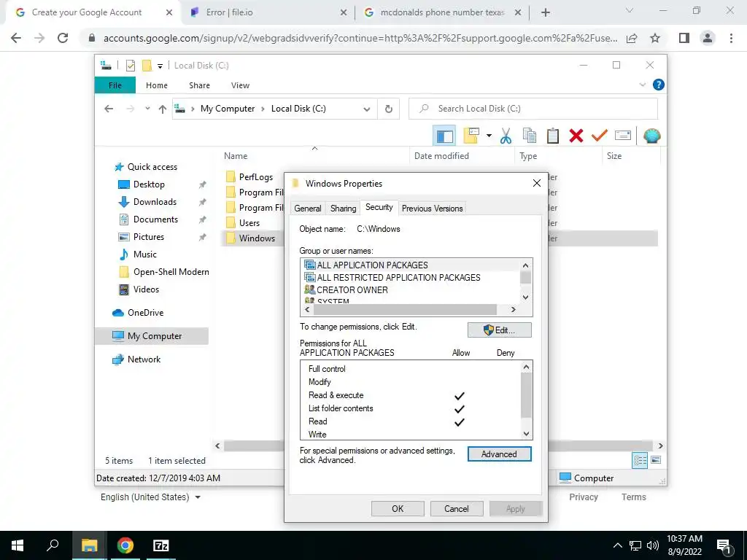This screenshot has width=747, height=560.
Task: Expand address bar history dropdown
Action: tap(366, 109)
